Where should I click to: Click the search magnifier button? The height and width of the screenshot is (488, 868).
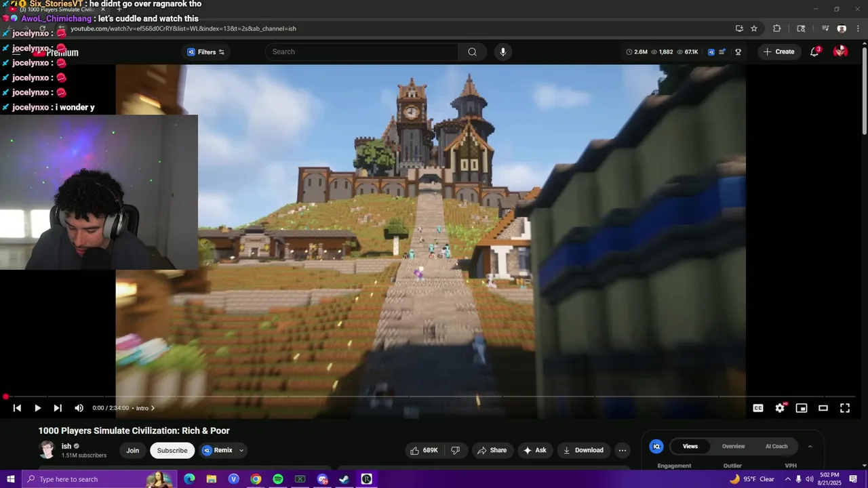coord(472,52)
